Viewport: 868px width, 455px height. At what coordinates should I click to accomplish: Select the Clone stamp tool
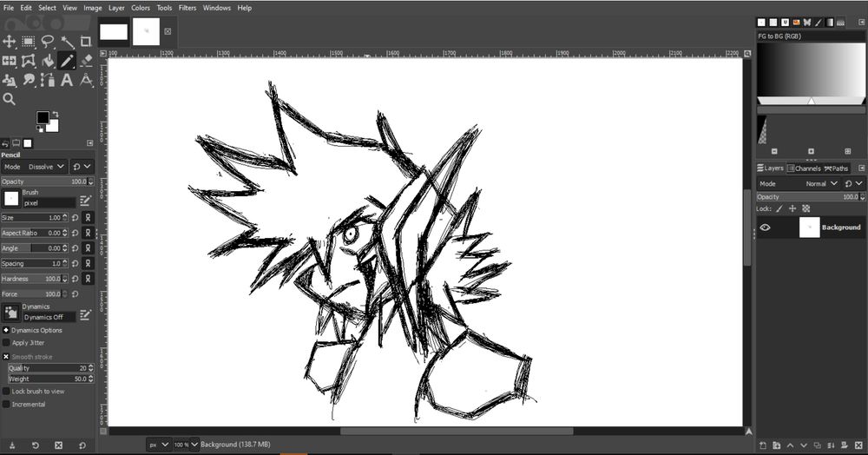[x=10, y=80]
